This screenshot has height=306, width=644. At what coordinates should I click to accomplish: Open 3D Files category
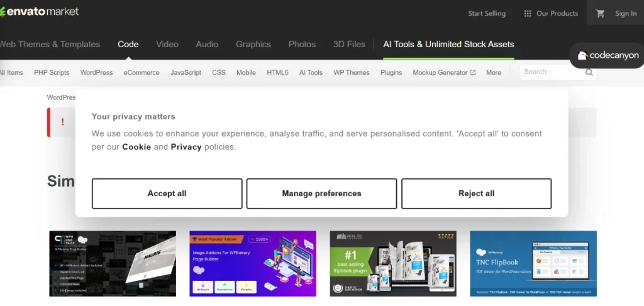349,45
